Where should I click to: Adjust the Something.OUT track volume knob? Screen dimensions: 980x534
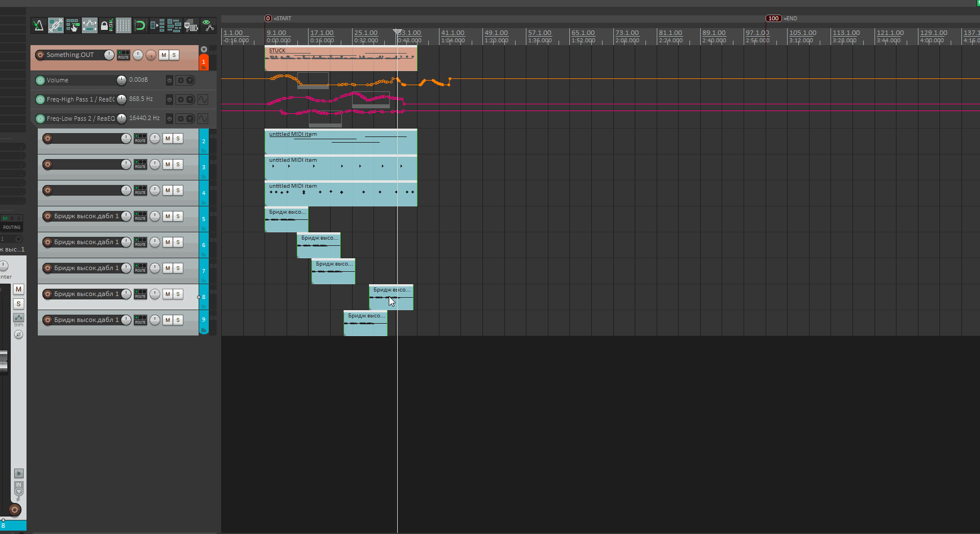coord(109,55)
